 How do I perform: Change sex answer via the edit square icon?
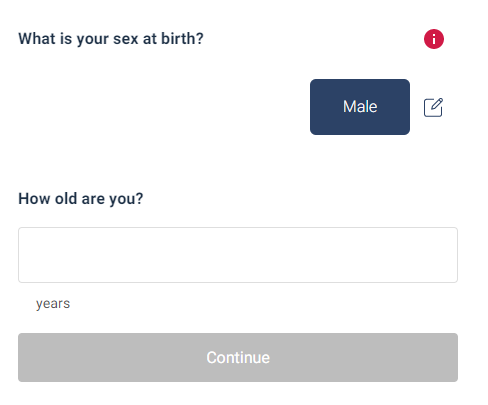[x=433, y=107]
